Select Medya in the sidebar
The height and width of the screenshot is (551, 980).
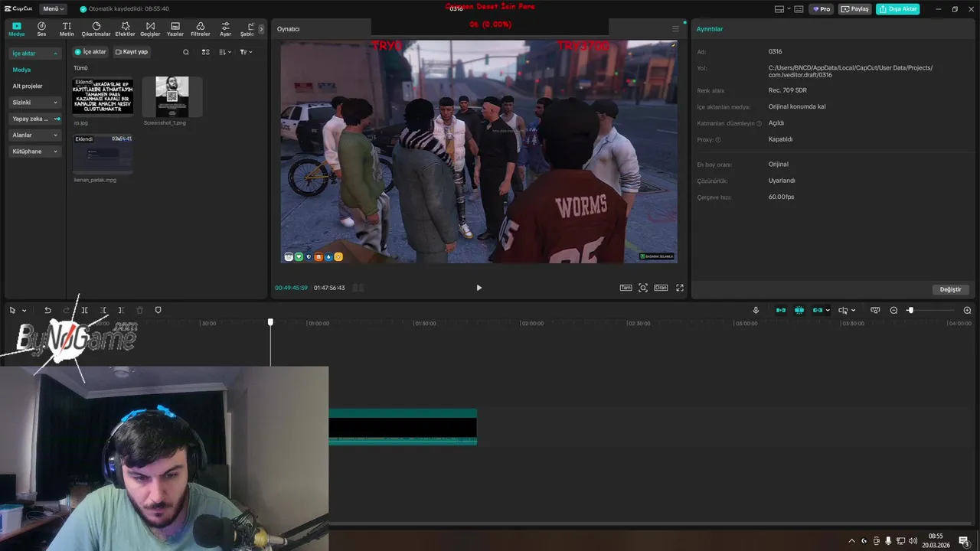[x=21, y=70]
